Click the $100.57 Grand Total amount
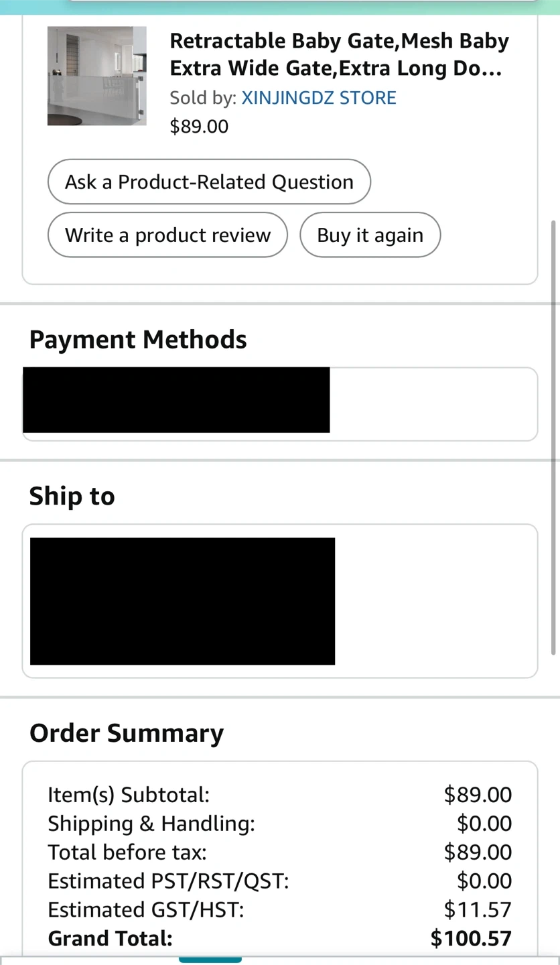 [471, 939]
